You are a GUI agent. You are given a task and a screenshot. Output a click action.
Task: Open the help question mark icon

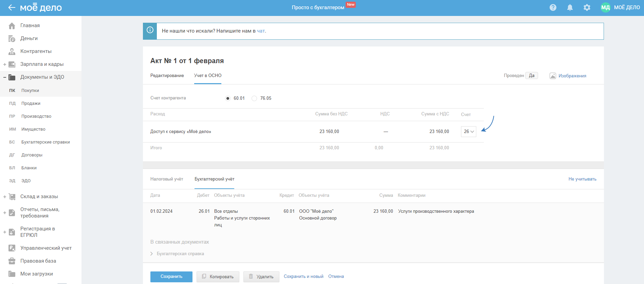click(x=553, y=7)
